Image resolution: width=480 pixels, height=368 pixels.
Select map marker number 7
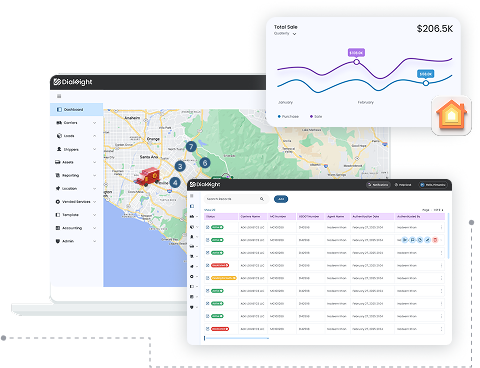[191, 147]
